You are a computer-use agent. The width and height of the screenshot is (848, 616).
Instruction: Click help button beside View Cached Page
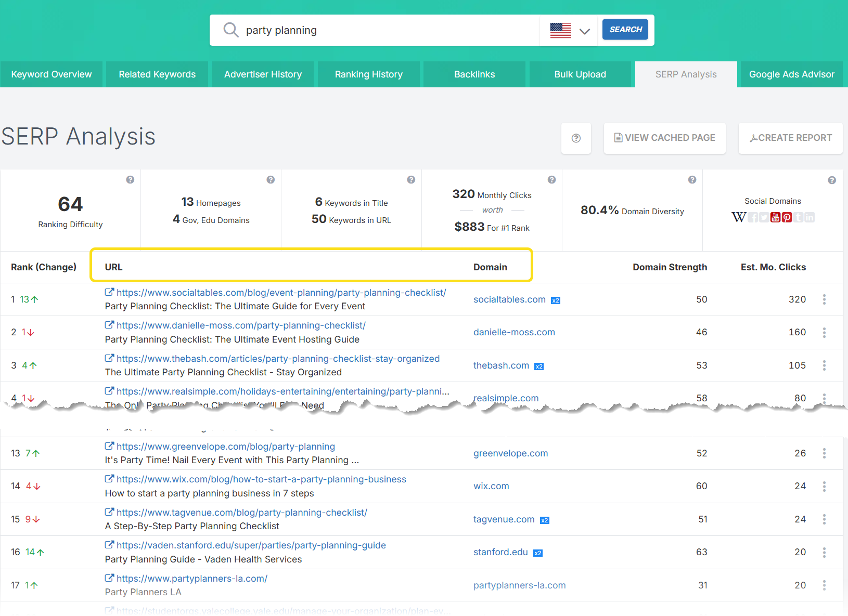point(576,138)
